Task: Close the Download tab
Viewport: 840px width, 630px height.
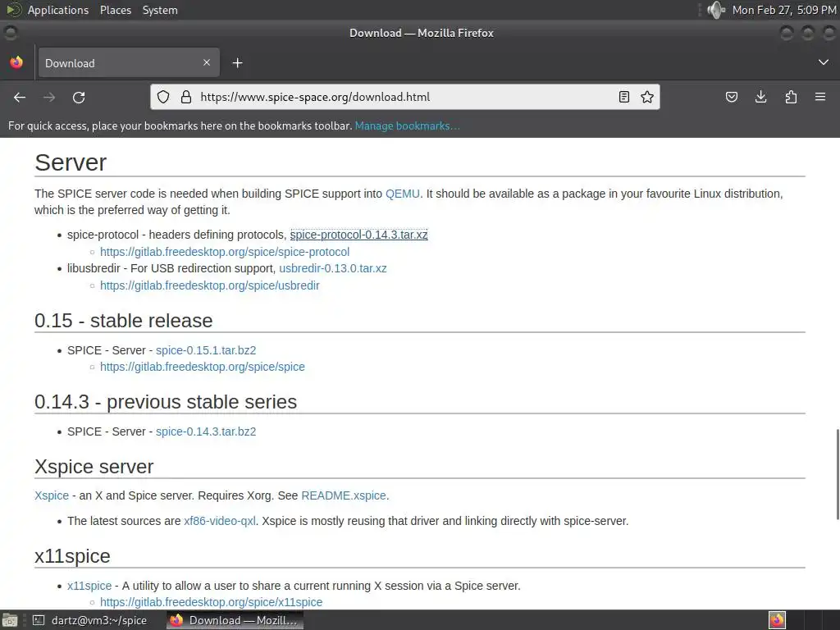Action: [207, 62]
